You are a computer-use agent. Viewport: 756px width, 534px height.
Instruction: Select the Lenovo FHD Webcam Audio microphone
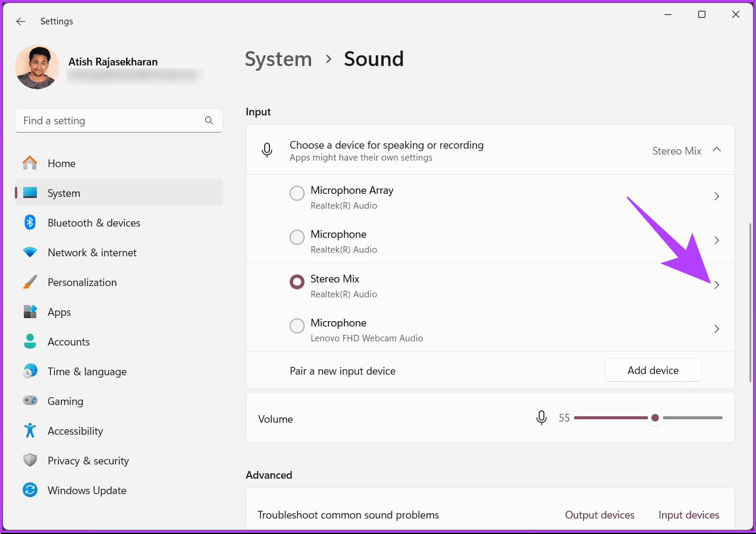click(297, 325)
